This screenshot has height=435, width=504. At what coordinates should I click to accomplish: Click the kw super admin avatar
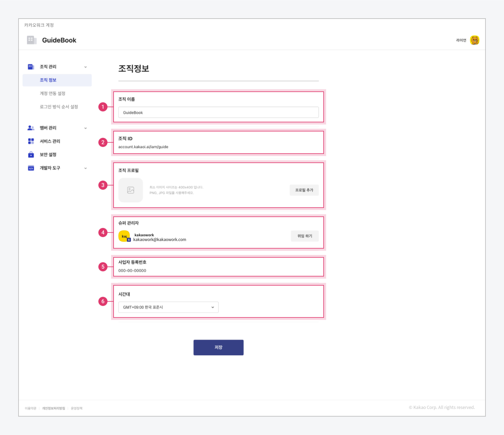coord(124,236)
